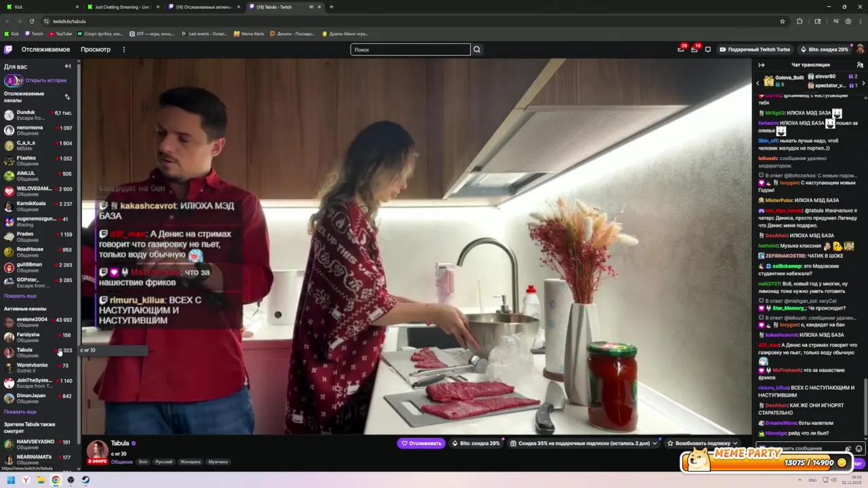The image size is (868, 488).
Task: Open Last events Donat bookmark
Action: click(x=204, y=33)
